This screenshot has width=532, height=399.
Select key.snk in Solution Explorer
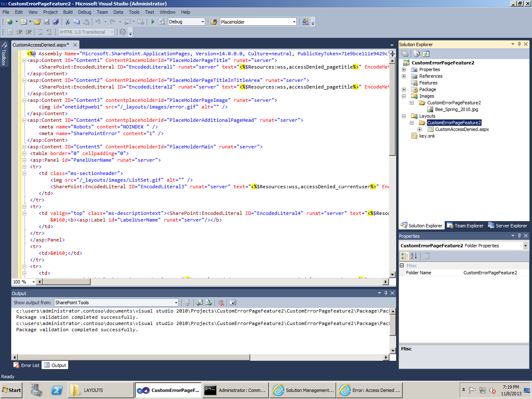(x=427, y=136)
